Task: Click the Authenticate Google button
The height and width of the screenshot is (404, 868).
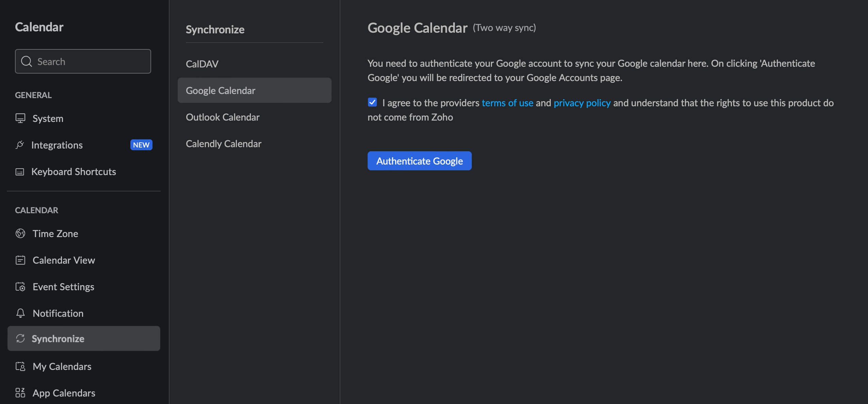Action: click(419, 160)
